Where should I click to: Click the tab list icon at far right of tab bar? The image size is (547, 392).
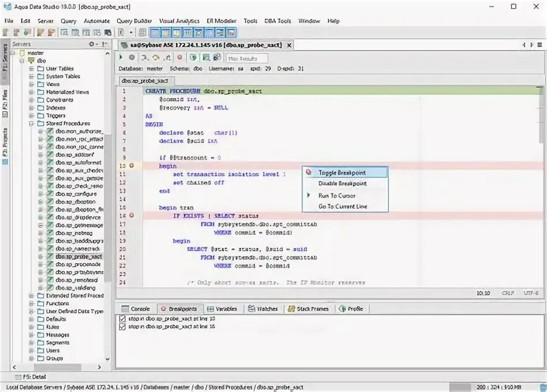539,45
